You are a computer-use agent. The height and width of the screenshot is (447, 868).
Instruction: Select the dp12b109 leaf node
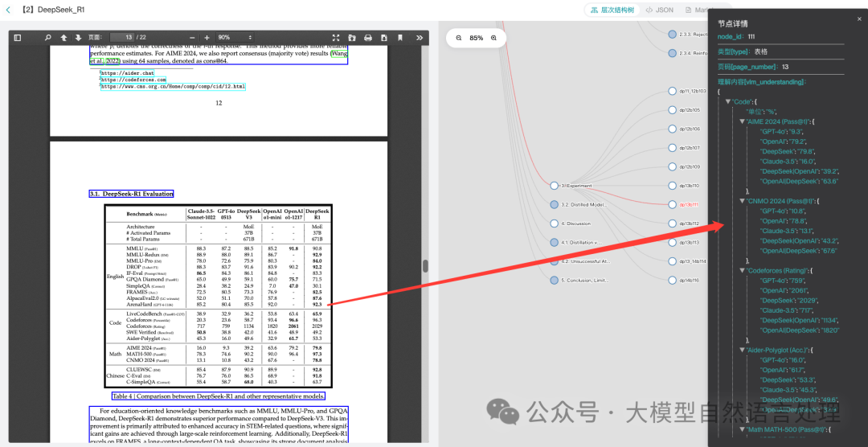coord(673,166)
